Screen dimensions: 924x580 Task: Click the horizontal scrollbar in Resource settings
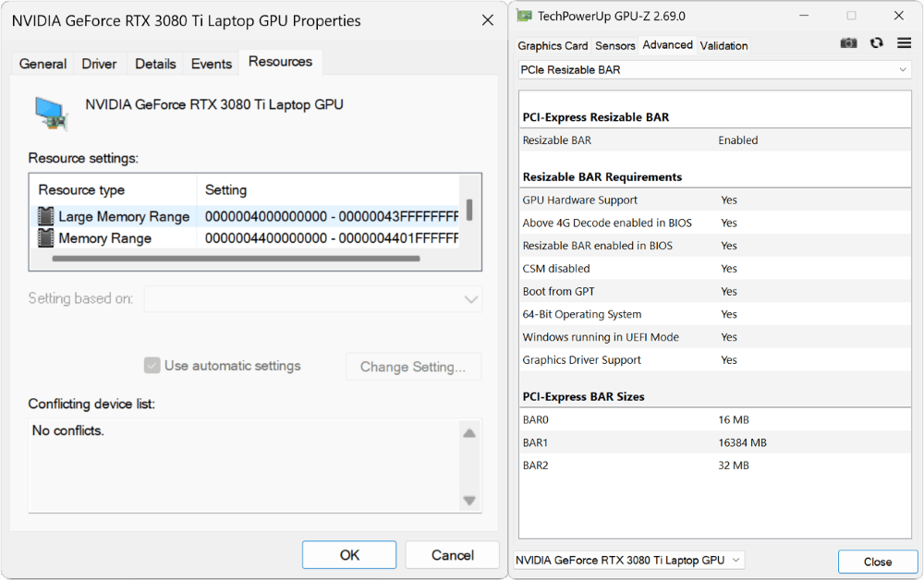(x=236, y=258)
